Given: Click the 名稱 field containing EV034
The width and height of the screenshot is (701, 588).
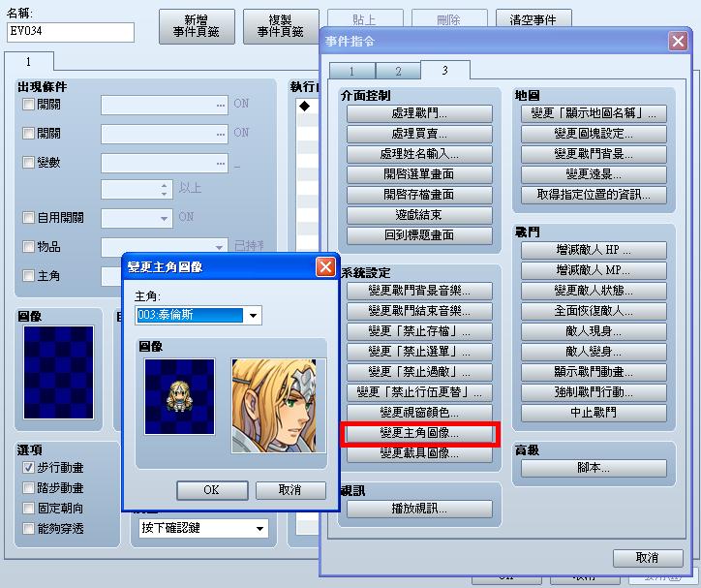Looking at the screenshot, I should pyautogui.click(x=71, y=32).
